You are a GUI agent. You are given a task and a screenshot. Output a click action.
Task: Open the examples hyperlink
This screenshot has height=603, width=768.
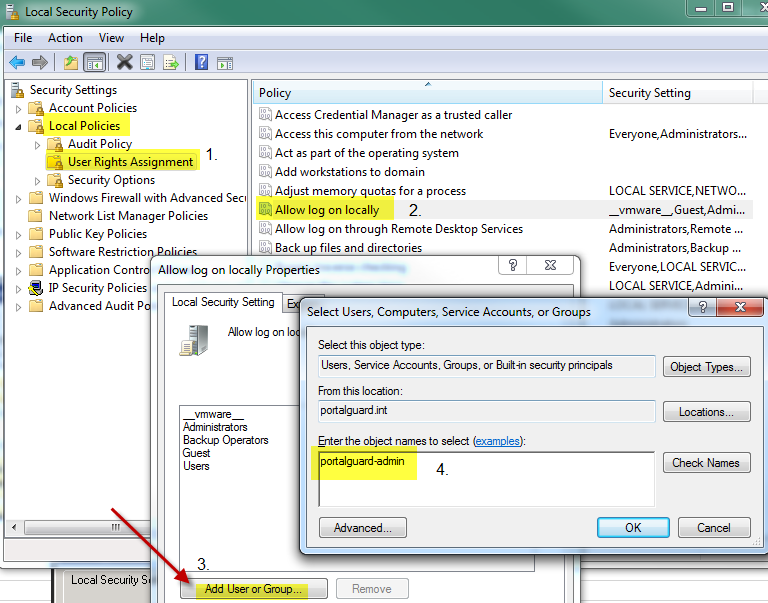click(x=497, y=441)
